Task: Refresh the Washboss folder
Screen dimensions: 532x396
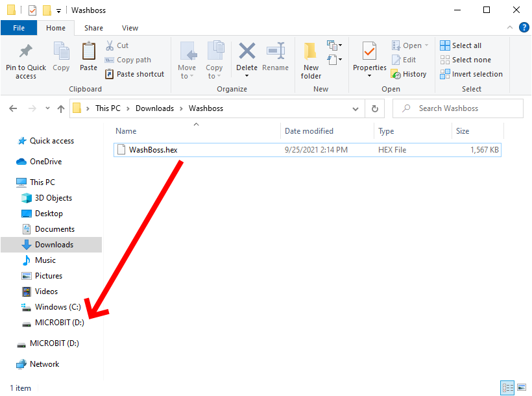Action: 374,108
